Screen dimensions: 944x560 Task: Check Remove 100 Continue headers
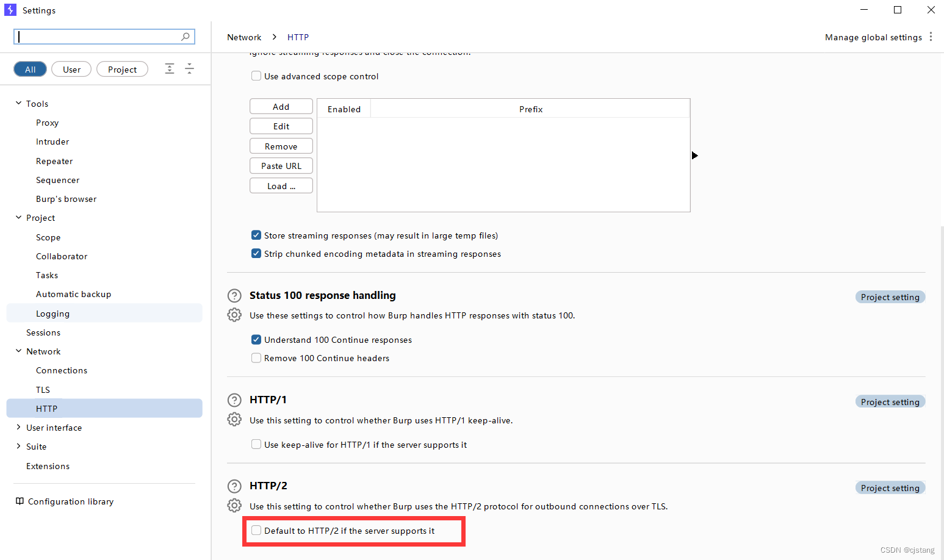coord(256,357)
